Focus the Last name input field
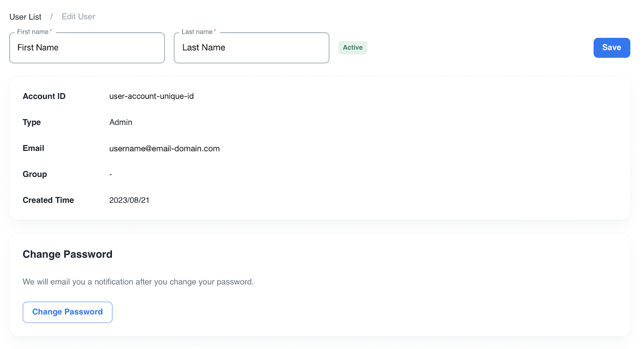This screenshot has width=644, height=349. pyautogui.click(x=252, y=48)
